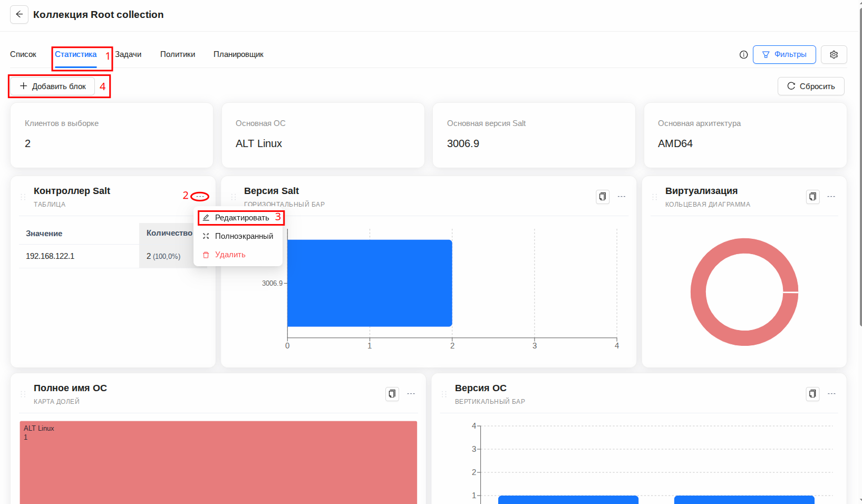Click the red ring of Виртуализация chart
The height and width of the screenshot is (504, 862).
click(x=698, y=292)
